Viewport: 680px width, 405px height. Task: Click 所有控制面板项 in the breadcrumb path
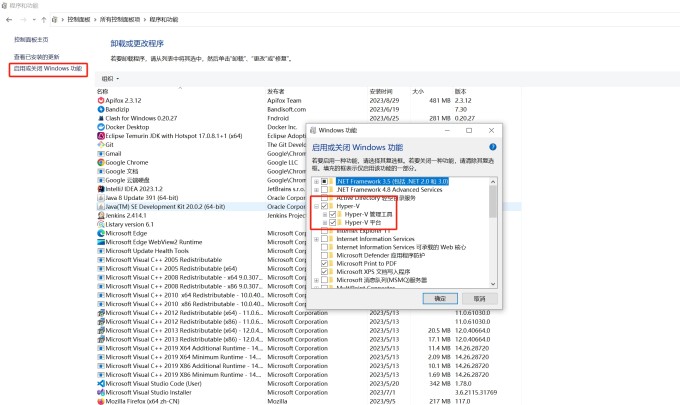coord(120,20)
